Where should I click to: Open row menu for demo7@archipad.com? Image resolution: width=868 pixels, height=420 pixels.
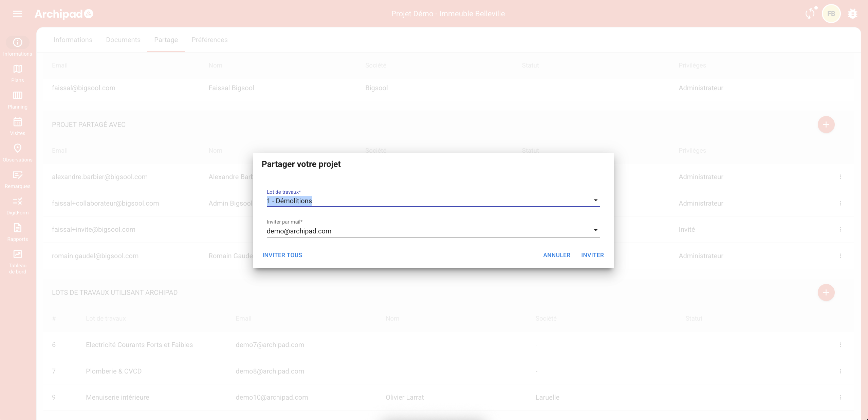pyautogui.click(x=841, y=345)
